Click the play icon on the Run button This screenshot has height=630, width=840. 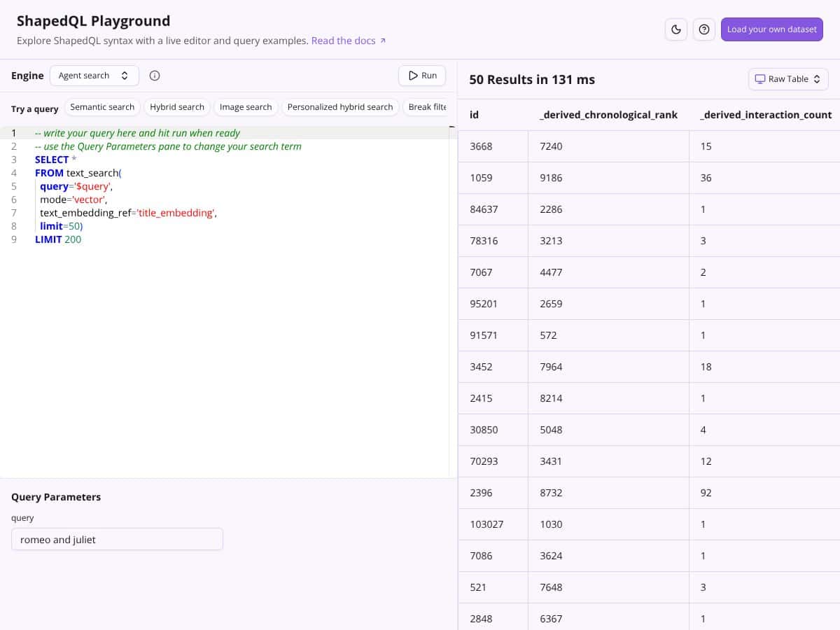click(413, 75)
